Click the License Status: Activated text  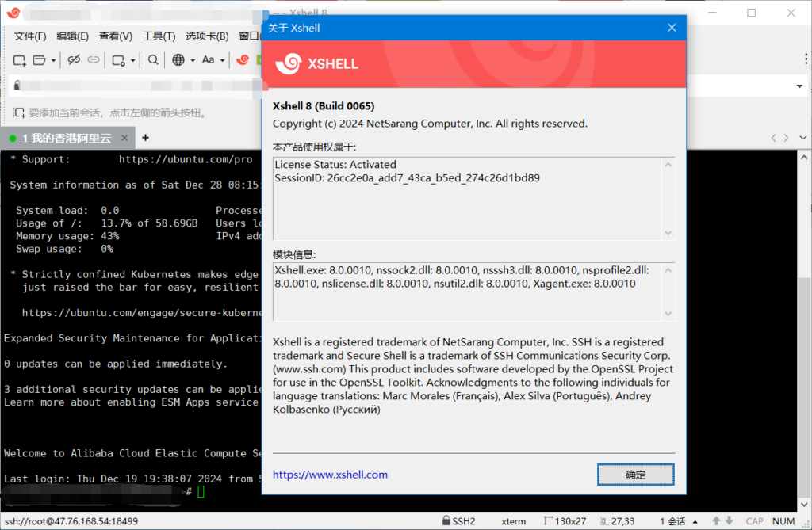tap(335, 165)
